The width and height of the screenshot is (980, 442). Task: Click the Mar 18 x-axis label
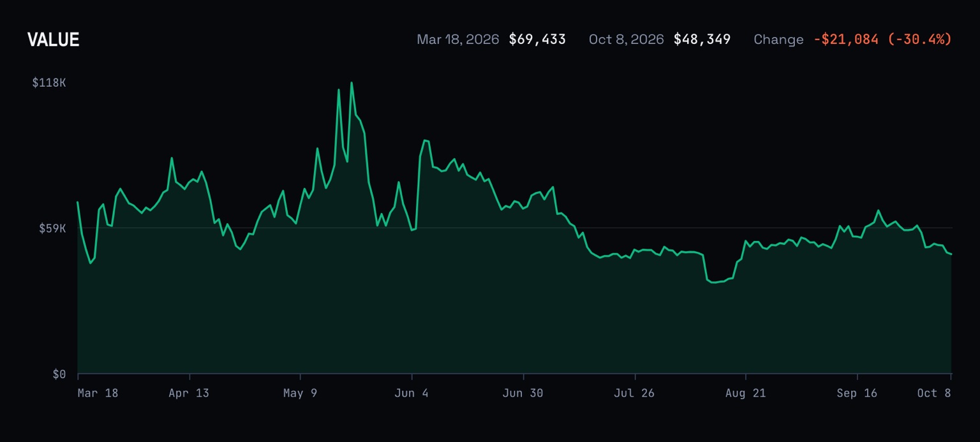click(x=98, y=393)
